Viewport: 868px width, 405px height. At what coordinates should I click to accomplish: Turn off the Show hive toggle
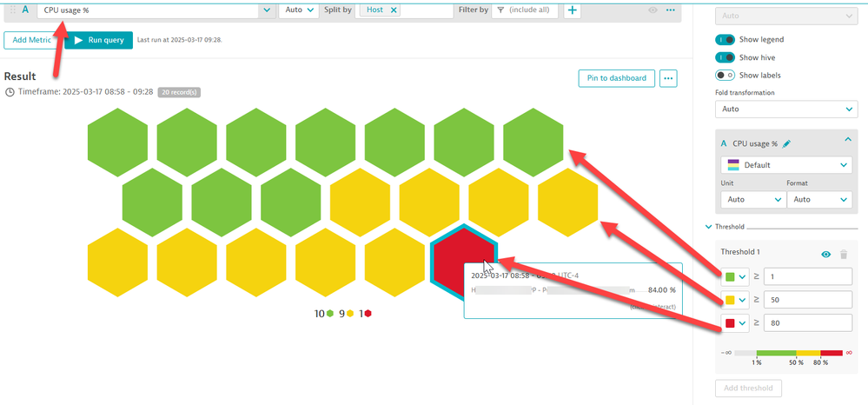[x=725, y=57]
